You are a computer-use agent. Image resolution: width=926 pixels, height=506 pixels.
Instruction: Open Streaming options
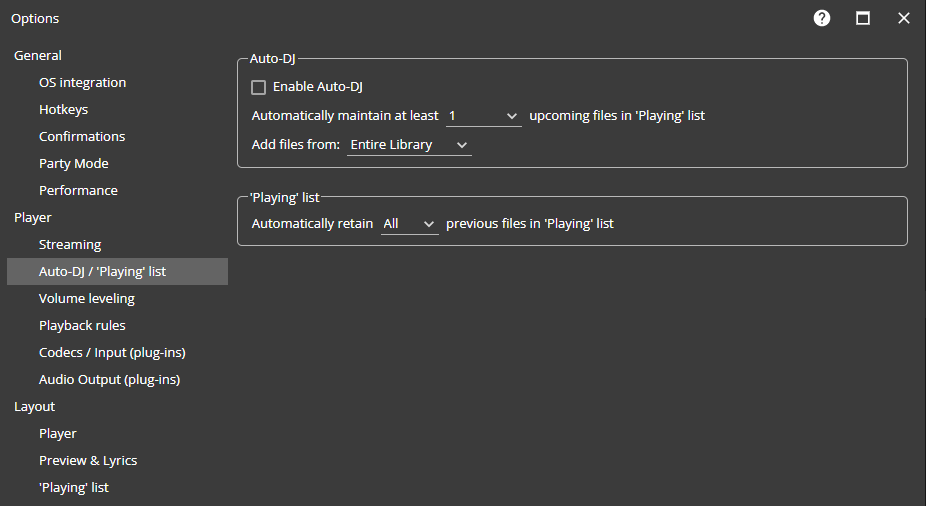click(70, 245)
